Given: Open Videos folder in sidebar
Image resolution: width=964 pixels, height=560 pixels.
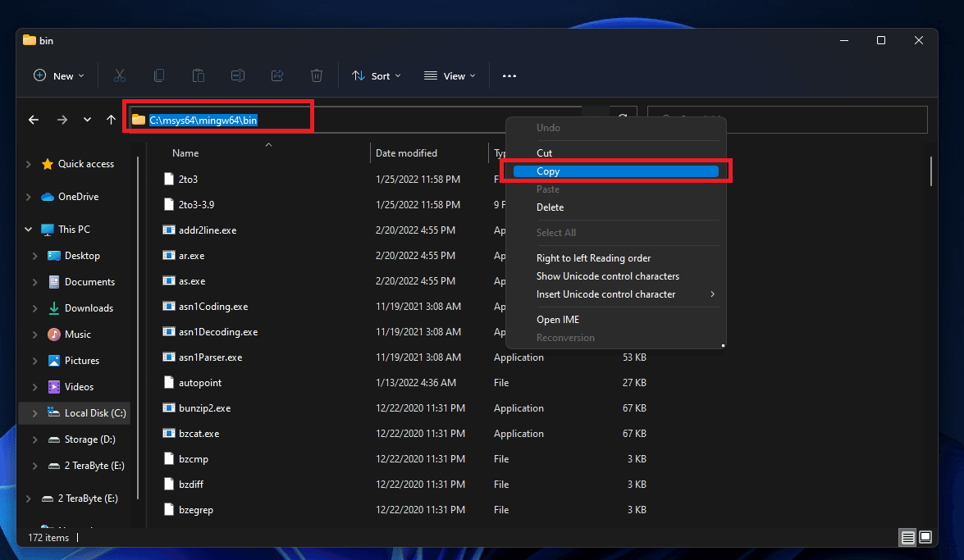Looking at the screenshot, I should tap(79, 387).
